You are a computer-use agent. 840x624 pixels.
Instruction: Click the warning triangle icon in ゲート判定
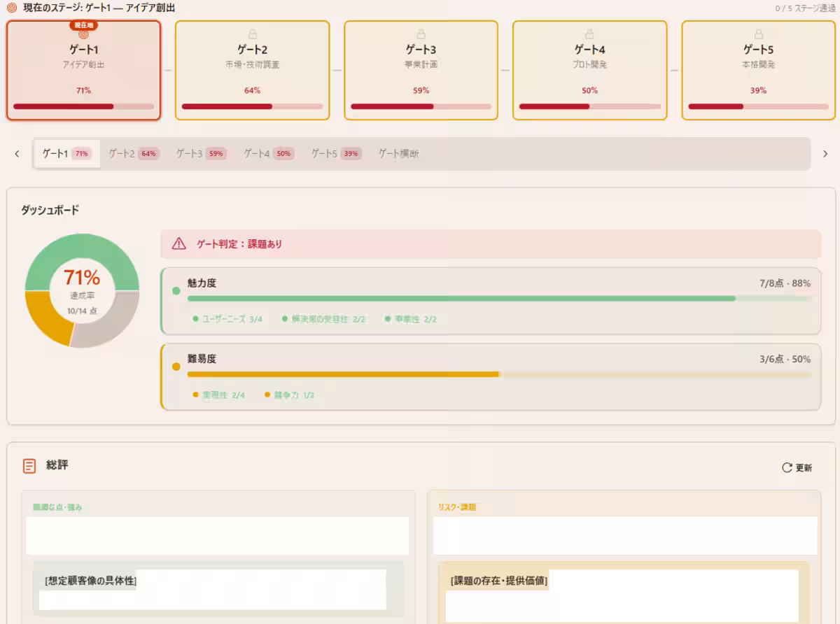point(178,243)
